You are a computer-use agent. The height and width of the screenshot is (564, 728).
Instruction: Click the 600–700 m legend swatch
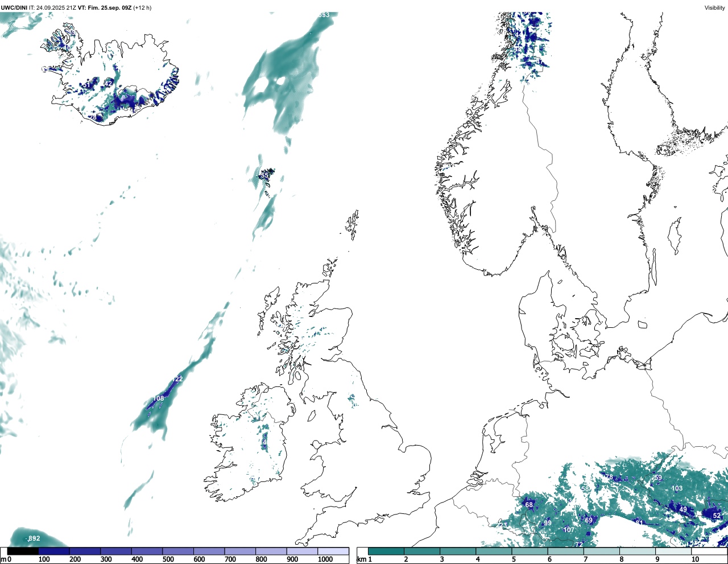209,551
